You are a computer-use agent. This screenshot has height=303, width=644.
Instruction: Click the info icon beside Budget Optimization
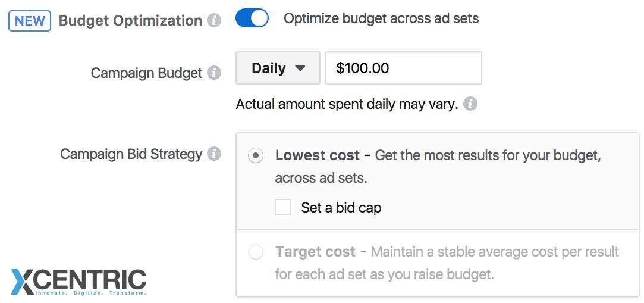click(x=214, y=21)
